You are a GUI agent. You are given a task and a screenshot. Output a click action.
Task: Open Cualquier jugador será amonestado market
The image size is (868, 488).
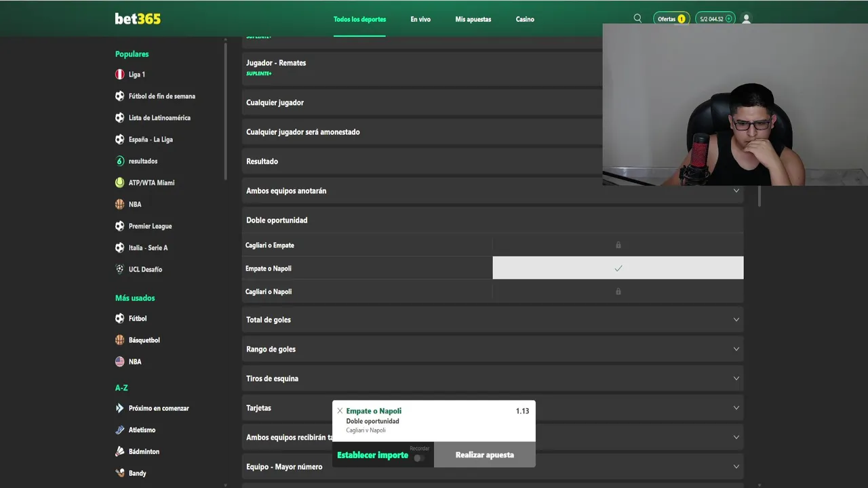pyautogui.click(x=422, y=132)
